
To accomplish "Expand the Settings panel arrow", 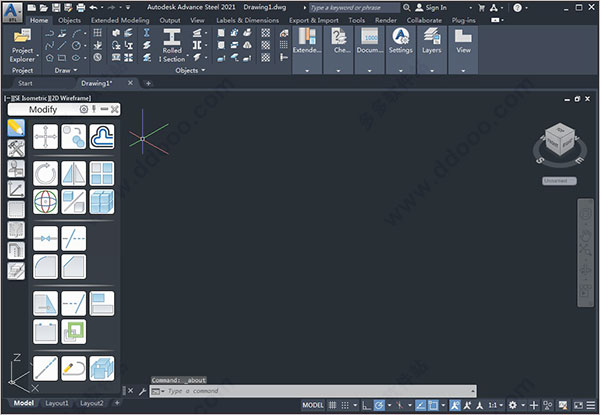I will [401, 71].
